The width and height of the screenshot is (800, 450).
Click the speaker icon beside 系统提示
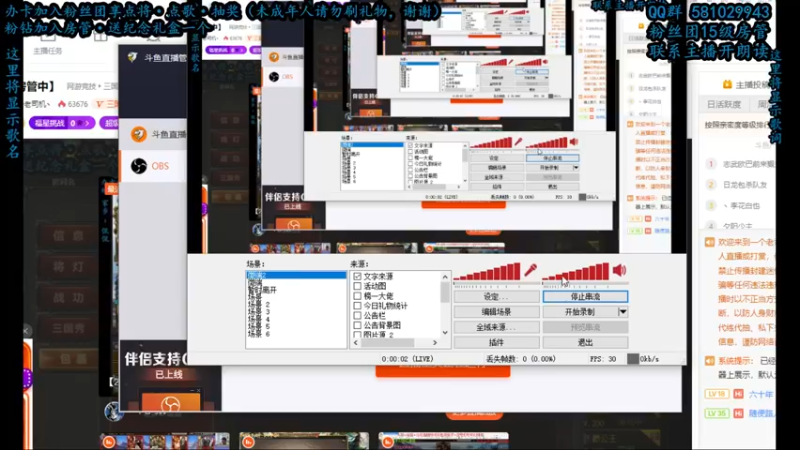coord(710,361)
